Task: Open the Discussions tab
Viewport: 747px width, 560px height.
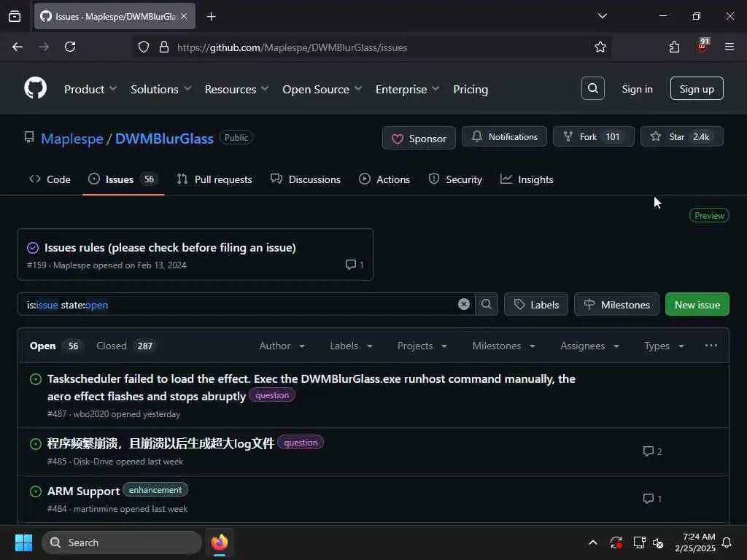Action: pos(306,179)
